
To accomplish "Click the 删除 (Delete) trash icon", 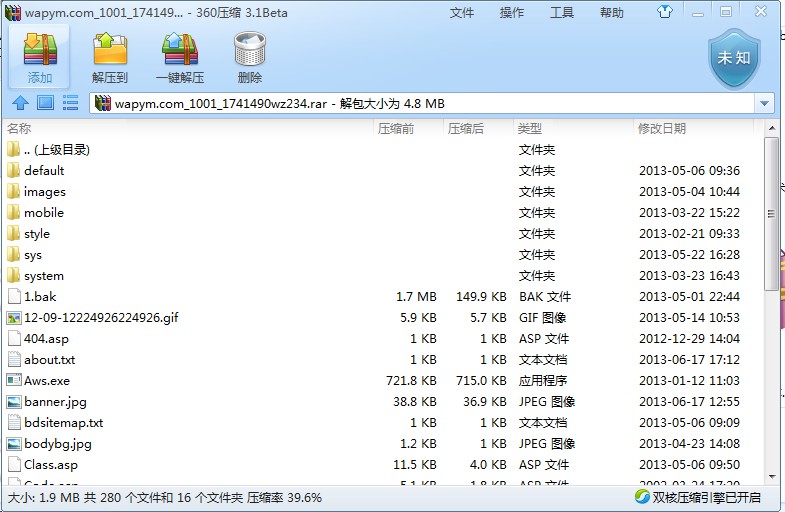I will [x=249, y=57].
